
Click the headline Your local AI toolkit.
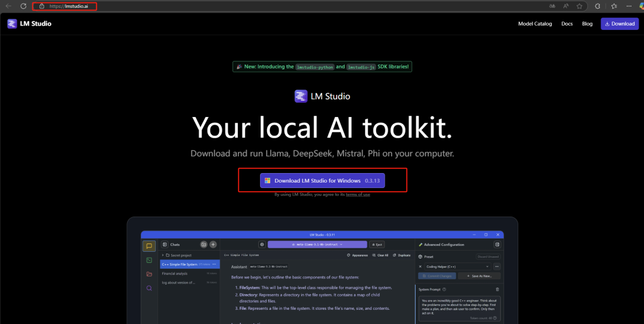322,127
